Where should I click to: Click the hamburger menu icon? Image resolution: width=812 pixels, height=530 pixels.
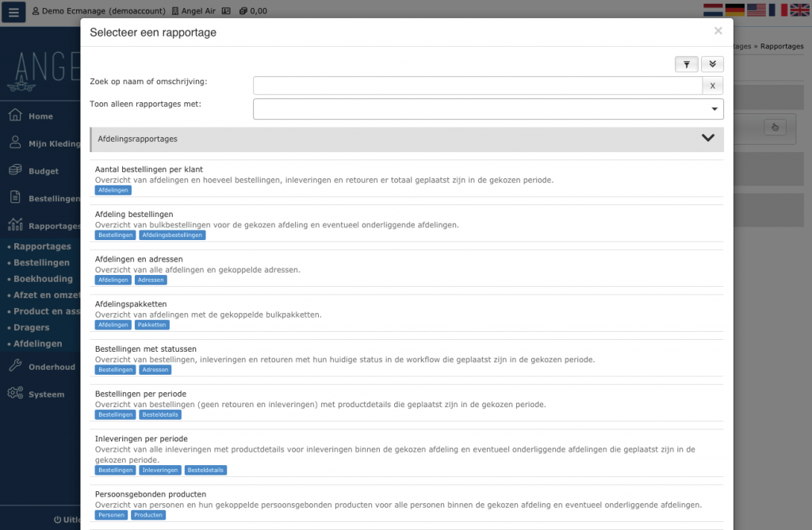13,12
